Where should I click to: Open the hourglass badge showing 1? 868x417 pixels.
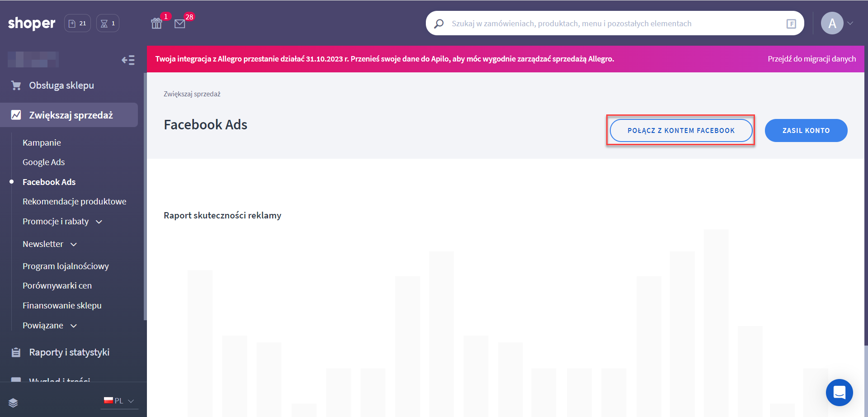(108, 23)
